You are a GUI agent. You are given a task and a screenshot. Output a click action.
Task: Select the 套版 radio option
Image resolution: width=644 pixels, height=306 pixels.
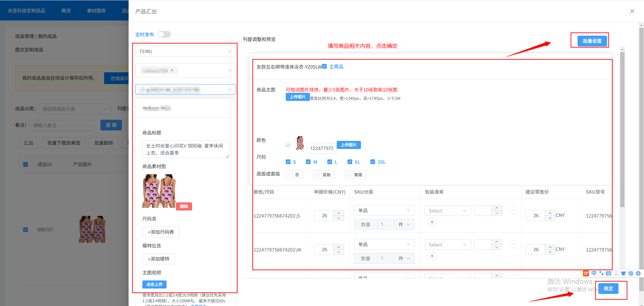pos(350,174)
